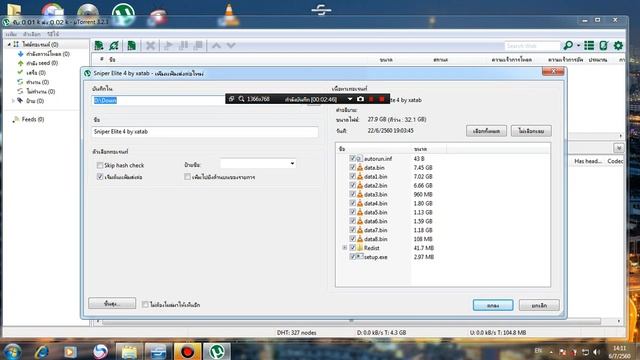Image resolution: width=640 pixels, height=360 pixels.
Task: Open Windows Start menu orb
Action: pos(12,351)
